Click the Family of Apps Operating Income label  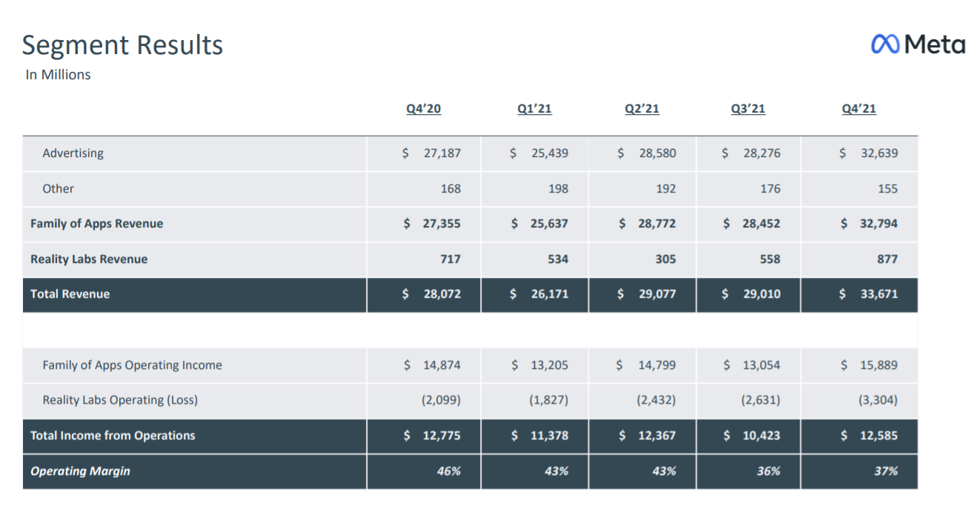(x=132, y=365)
